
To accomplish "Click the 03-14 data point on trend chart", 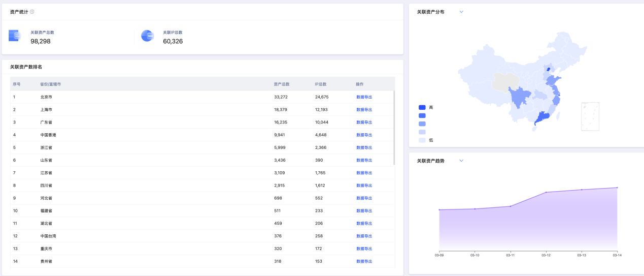I will pos(617,188).
